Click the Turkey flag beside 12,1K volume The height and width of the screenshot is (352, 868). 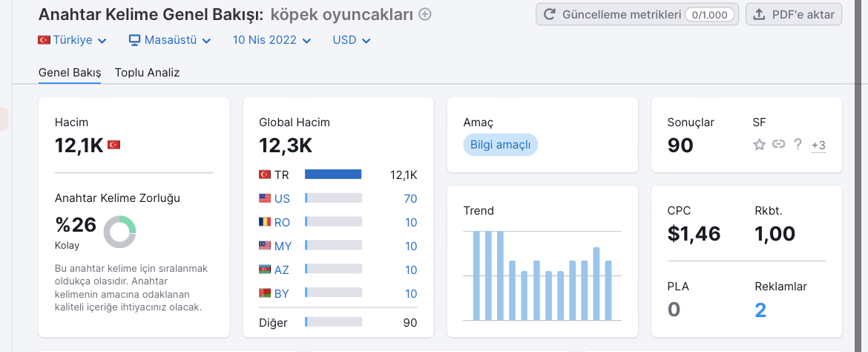(114, 145)
